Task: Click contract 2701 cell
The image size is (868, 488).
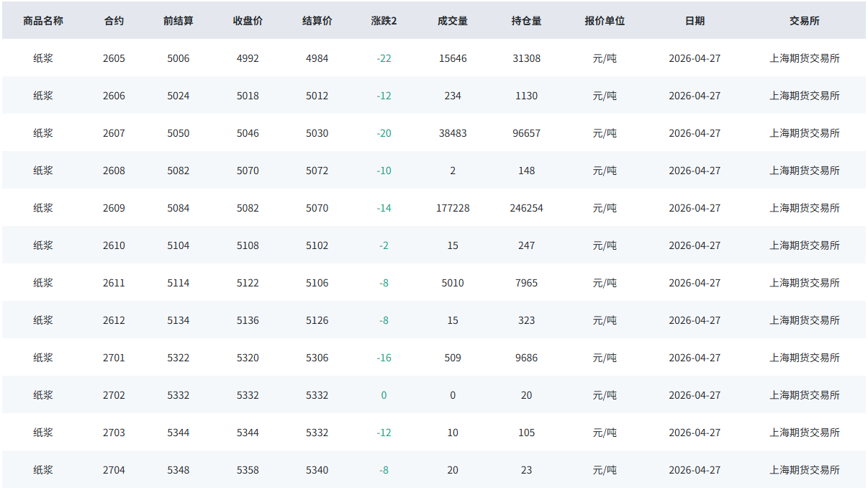Action: pos(114,358)
